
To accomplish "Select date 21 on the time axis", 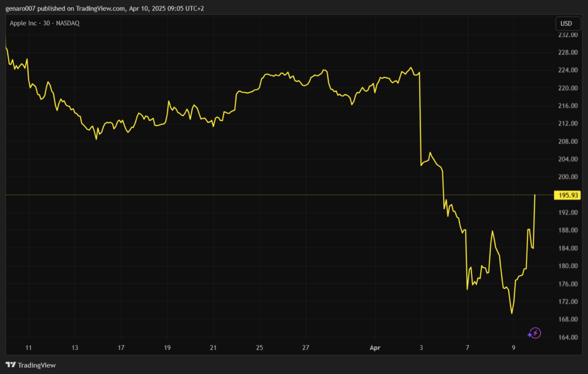I will (213, 348).
